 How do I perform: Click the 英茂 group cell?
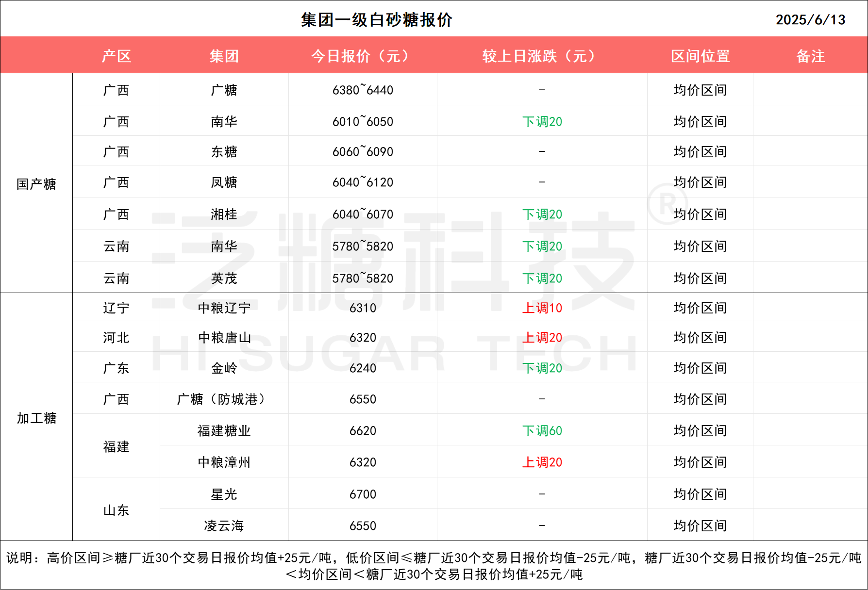click(x=224, y=279)
